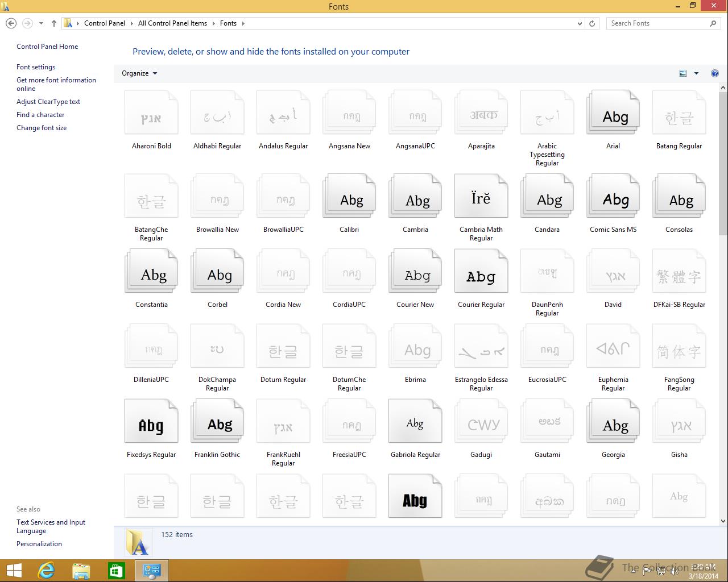The image size is (728, 582).
Task: Open Adjust ClearType text link
Action: [48, 102]
